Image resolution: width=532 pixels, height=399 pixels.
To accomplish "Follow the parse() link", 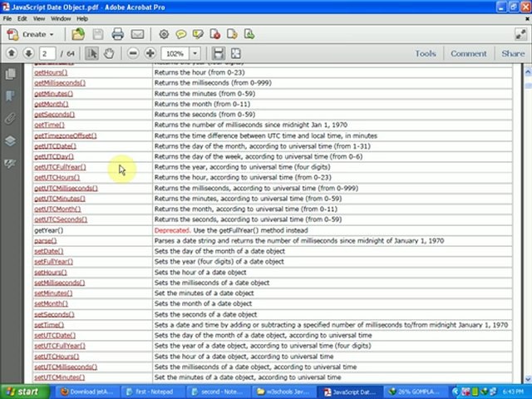I will coord(46,241).
